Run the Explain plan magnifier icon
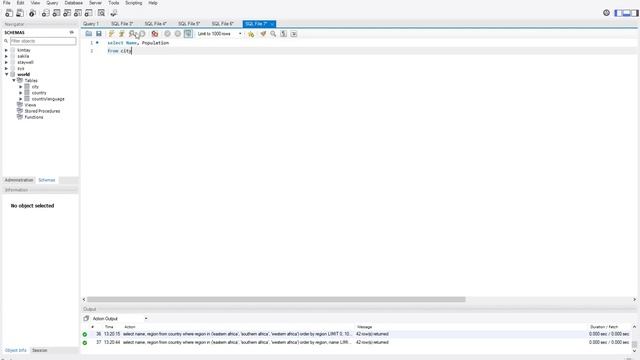Image resolution: width=640 pixels, height=360 pixels. [132, 34]
